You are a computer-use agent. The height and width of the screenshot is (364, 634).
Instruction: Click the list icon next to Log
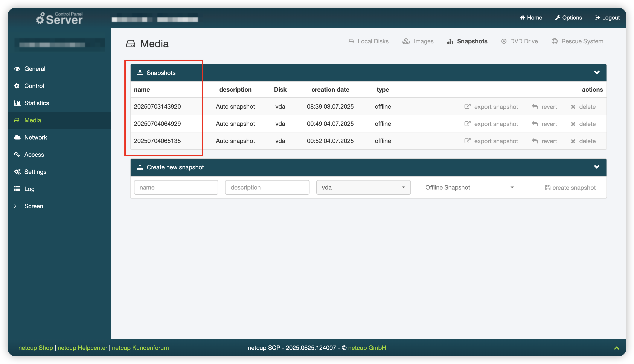(17, 189)
